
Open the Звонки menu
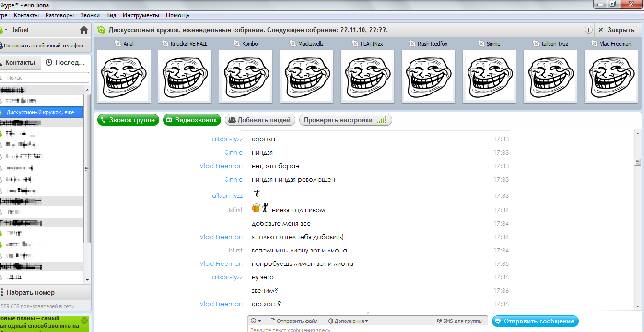[x=90, y=15]
